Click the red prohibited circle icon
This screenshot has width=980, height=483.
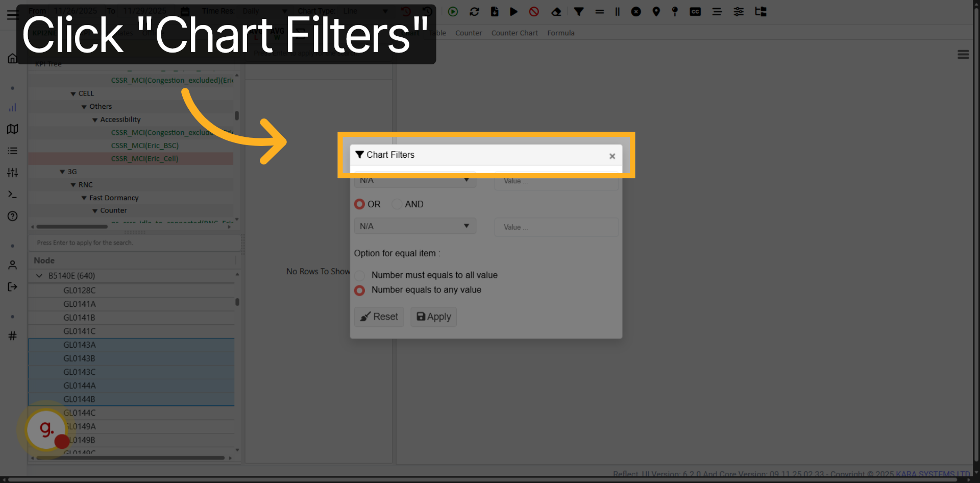pos(534,11)
